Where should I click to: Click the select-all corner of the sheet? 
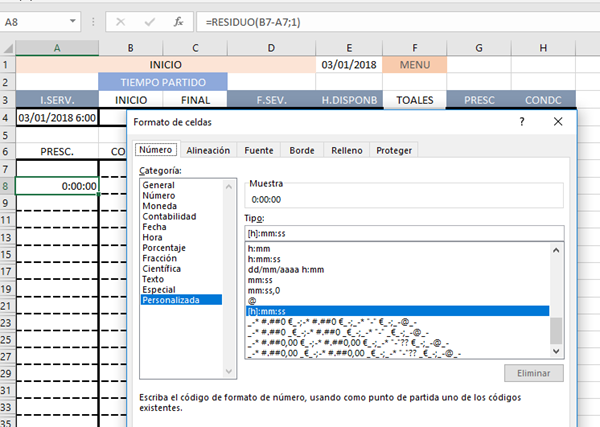(x=7, y=47)
